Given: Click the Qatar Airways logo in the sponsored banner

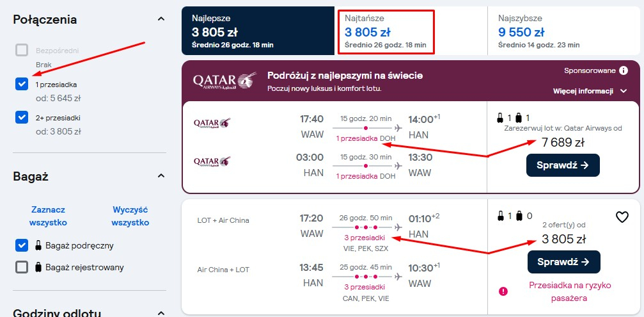Looking at the screenshot, I should click(224, 81).
